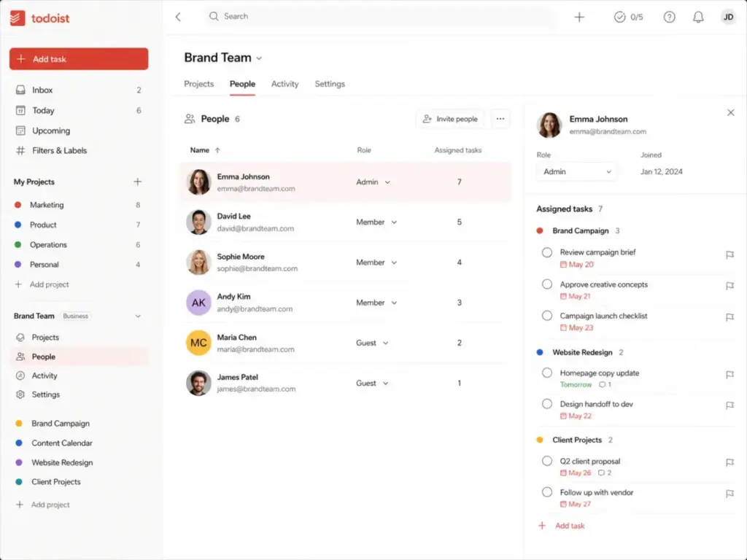Go back with the left chevron arrow

click(x=178, y=17)
